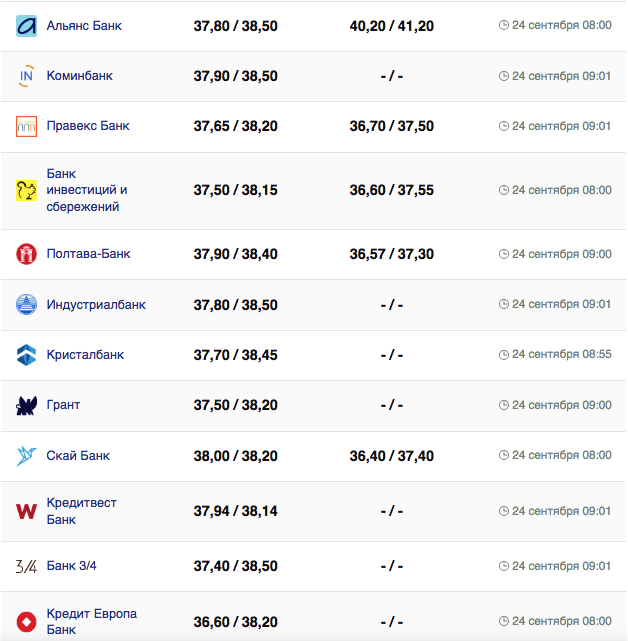Open the Полтава-Банк link

tap(89, 254)
